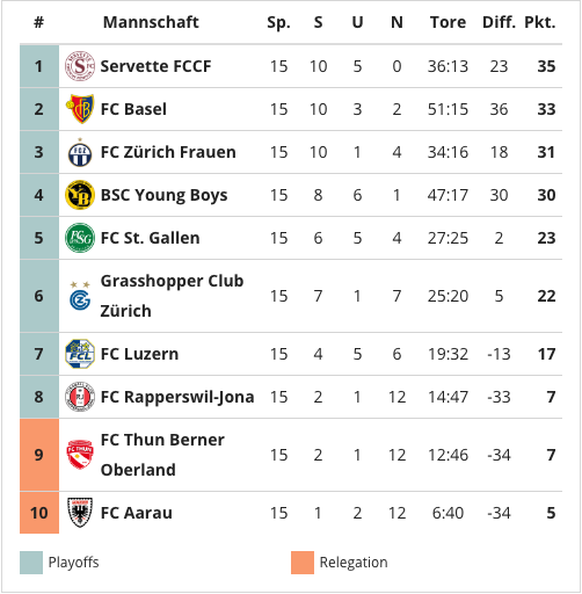Select the Mannschaft column header
The height and width of the screenshot is (594, 582).
point(151,22)
